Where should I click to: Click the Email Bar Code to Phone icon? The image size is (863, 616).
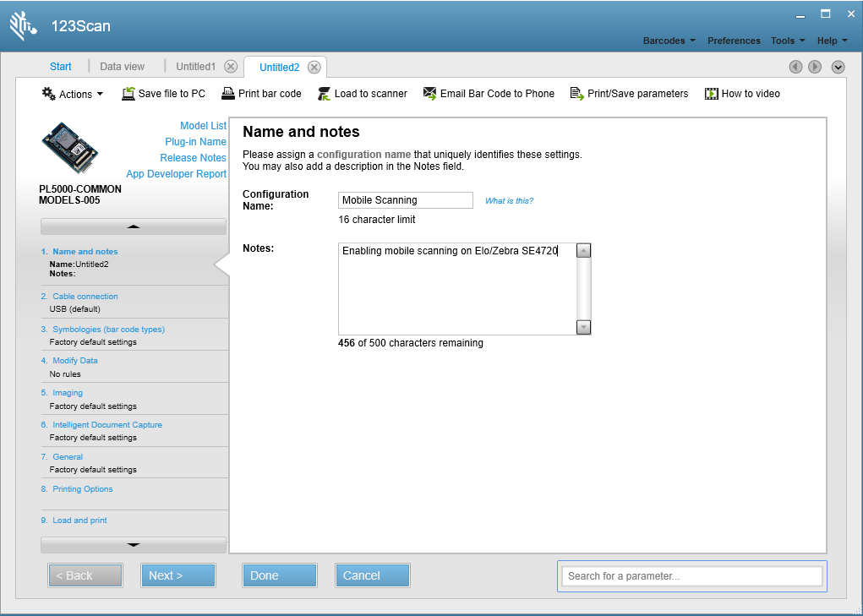(430, 94)
